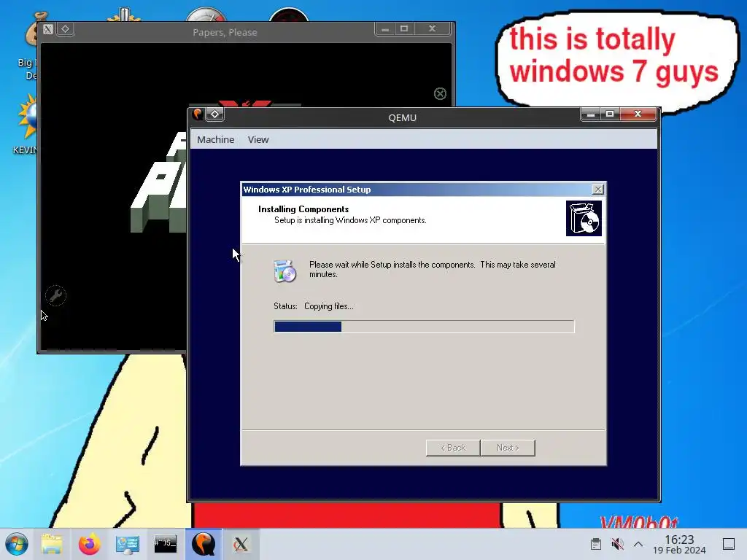Click the file copying progress bar

pos(424,327)
